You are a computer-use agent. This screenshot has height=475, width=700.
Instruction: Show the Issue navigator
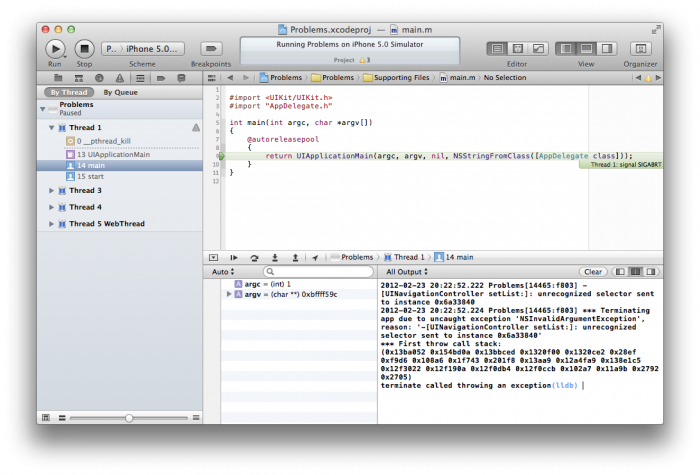[120, 78]
